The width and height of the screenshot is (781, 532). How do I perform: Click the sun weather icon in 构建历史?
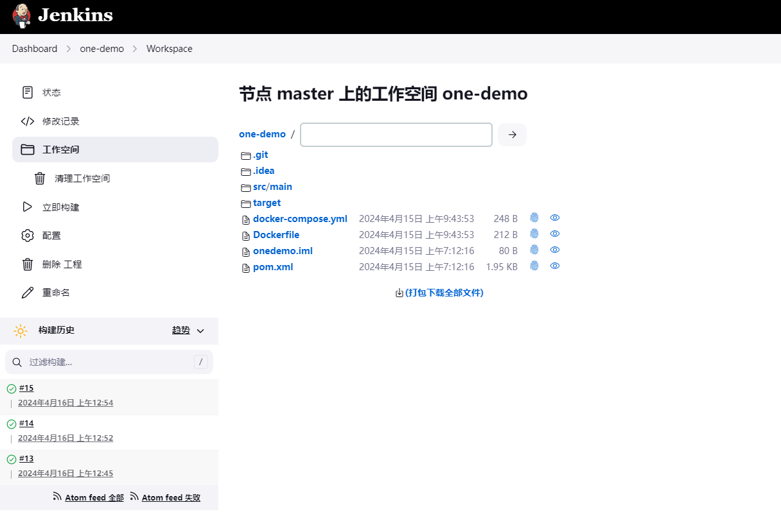[x=21, y=330]
